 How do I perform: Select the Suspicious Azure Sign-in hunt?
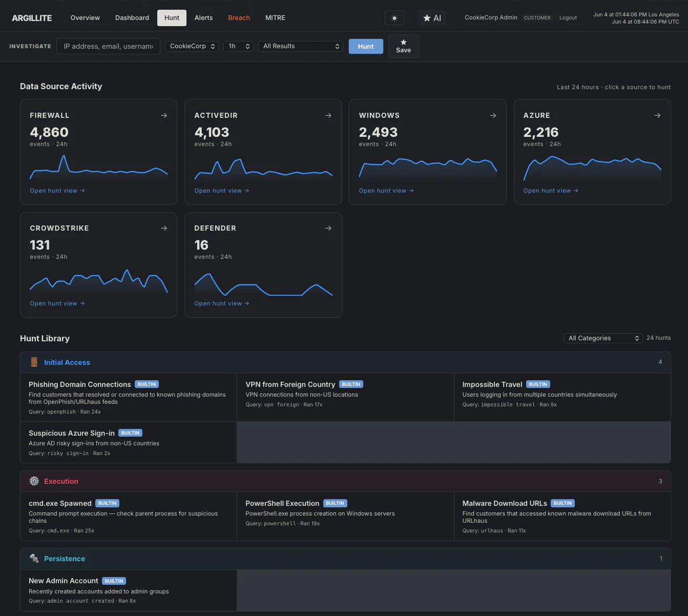pyautogui.click(x=129, y=442)
